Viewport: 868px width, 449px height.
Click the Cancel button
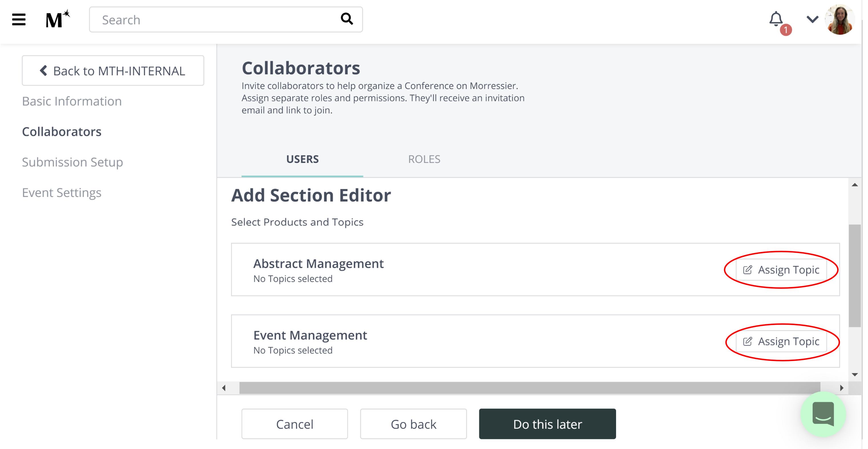pos(294,424)
